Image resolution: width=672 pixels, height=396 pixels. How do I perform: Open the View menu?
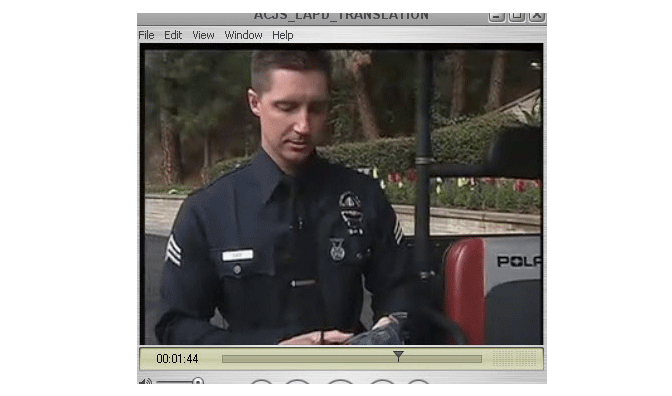pyautogui.click(x=203, y=35)
